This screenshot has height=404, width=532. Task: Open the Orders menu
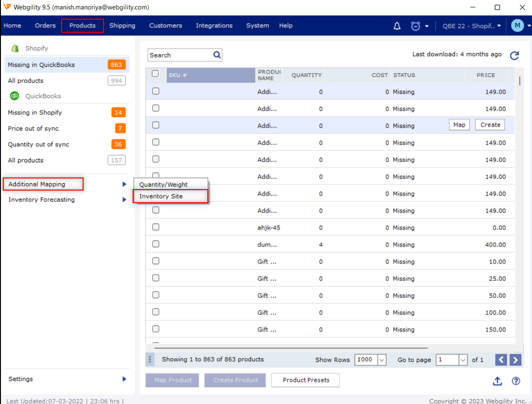pos(45,25)
